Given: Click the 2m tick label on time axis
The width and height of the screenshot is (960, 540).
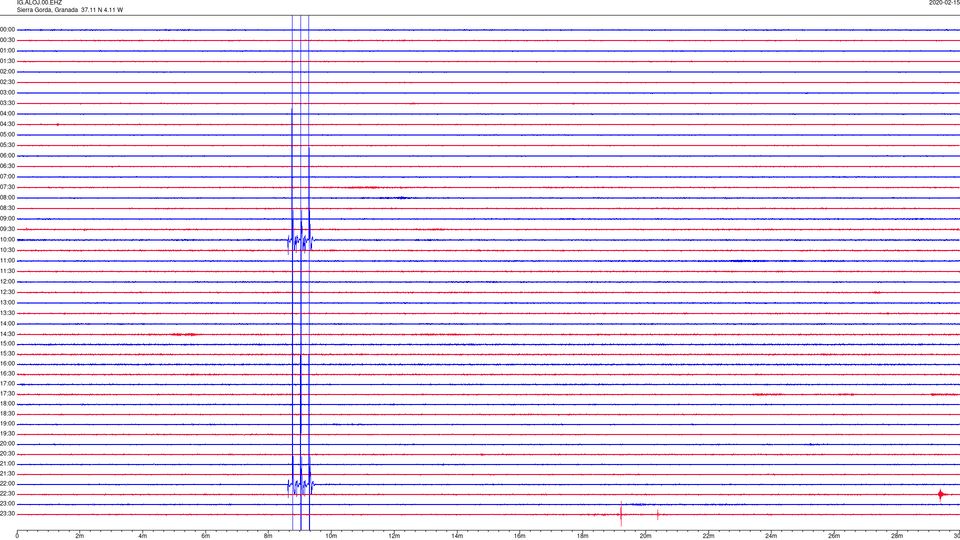Looking at the screenshot, I should click(80, 536).
